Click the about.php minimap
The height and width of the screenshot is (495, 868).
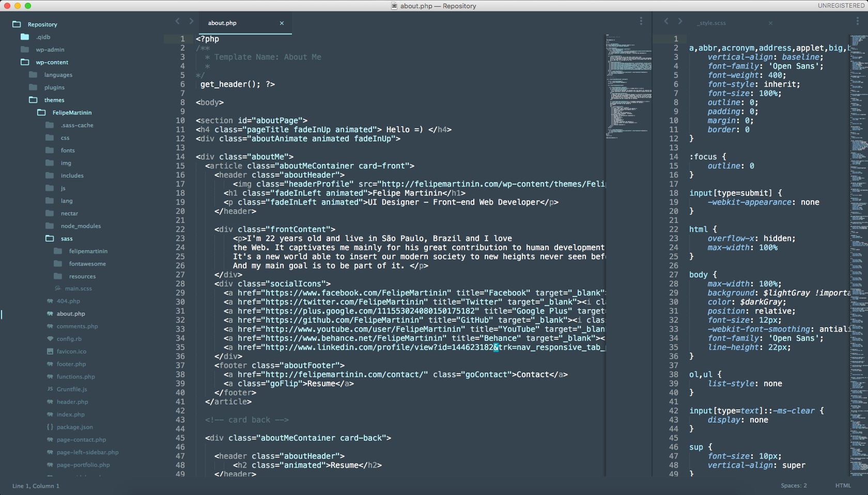629,87
